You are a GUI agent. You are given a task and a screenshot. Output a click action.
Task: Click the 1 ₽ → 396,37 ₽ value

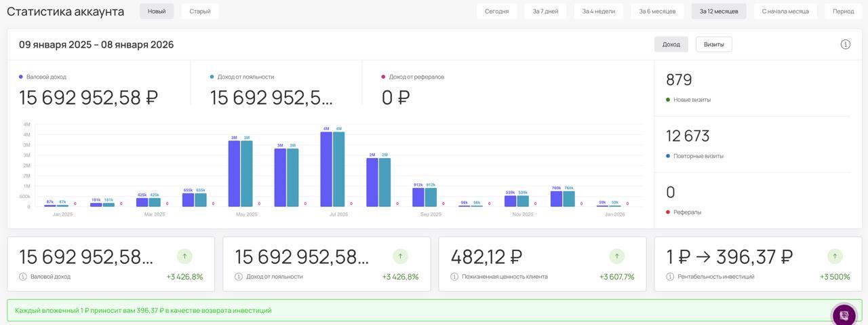coord(730,257)
